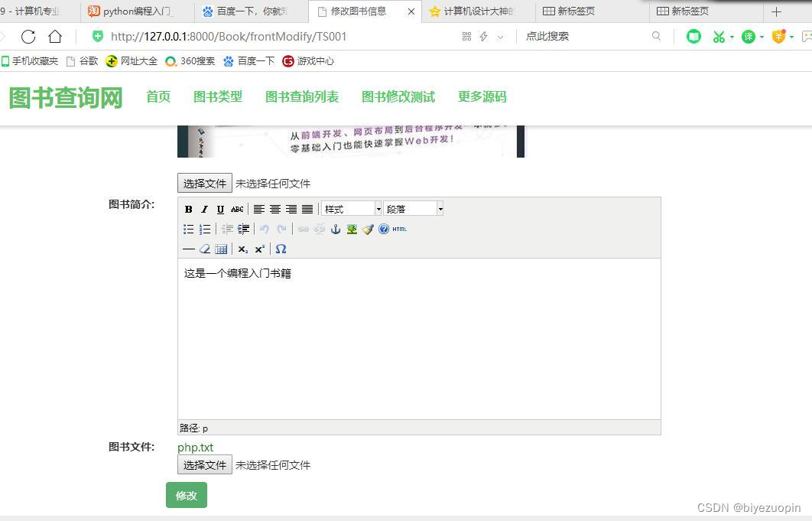This screenshot has height=521, width=812.
Task: Toggle italic formatting in the editor
Action: pyautogui.click(x=203, y=208)
